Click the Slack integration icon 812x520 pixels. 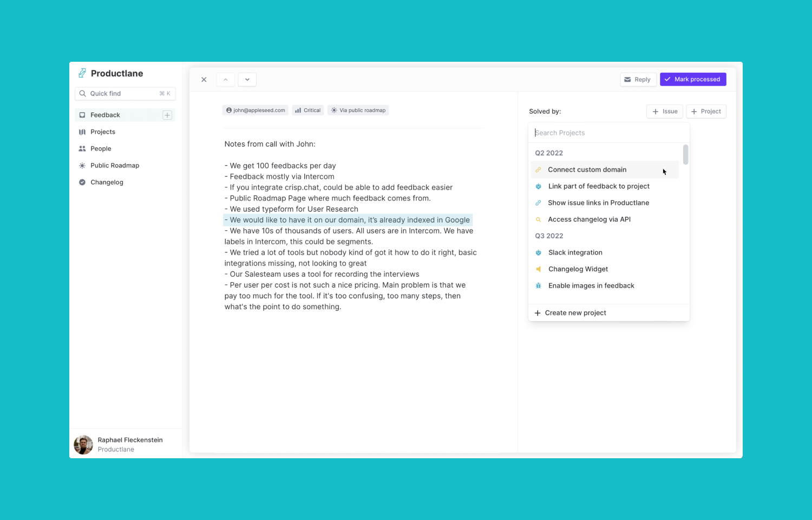pos(538,252)
